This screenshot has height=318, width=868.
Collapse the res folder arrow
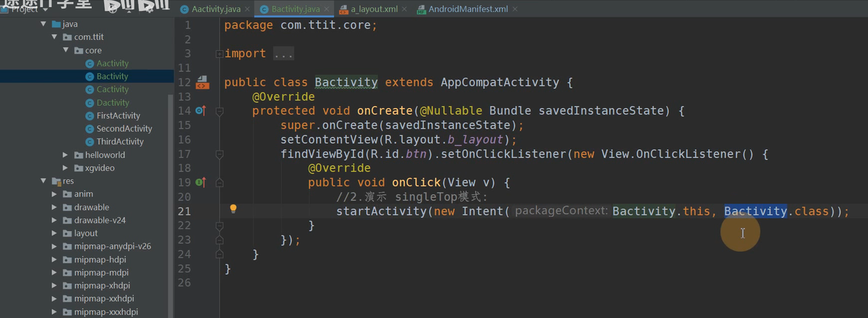43,181
